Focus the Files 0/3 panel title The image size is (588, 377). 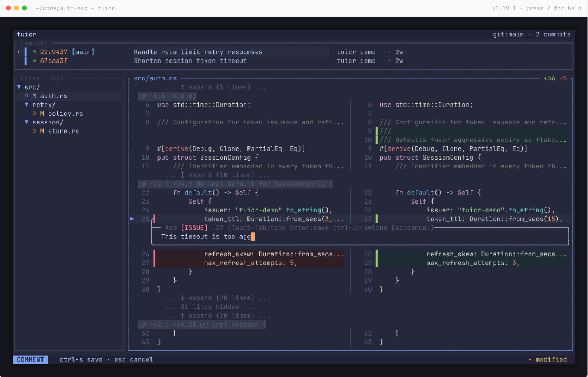pyautogui.click(x=42, y=78)
